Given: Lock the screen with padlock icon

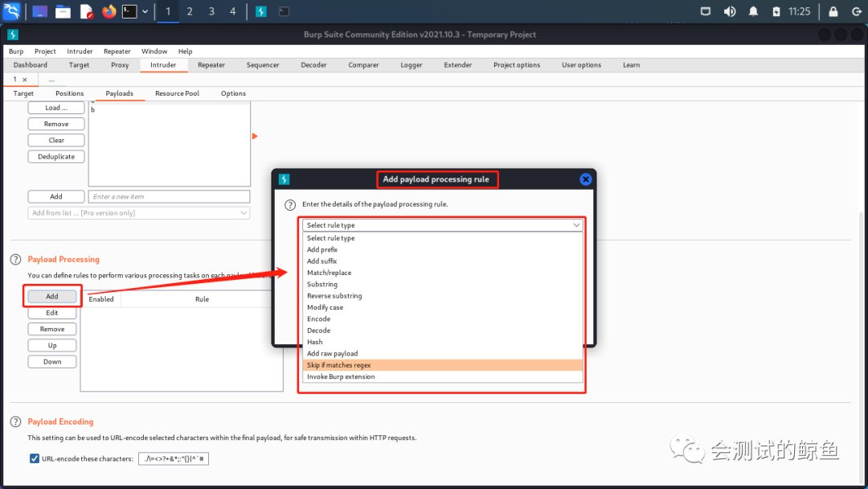Looking at the screenshot, I should tap(833, 11).
